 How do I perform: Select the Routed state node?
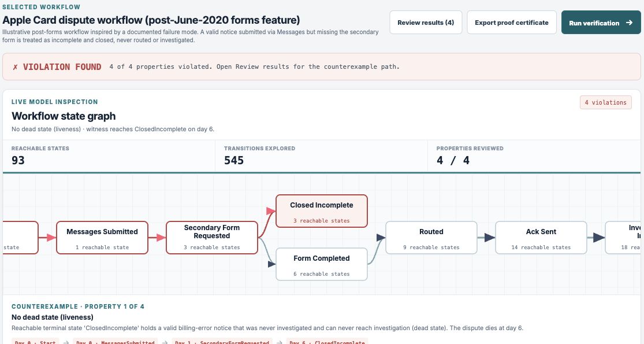click(431, 238)
